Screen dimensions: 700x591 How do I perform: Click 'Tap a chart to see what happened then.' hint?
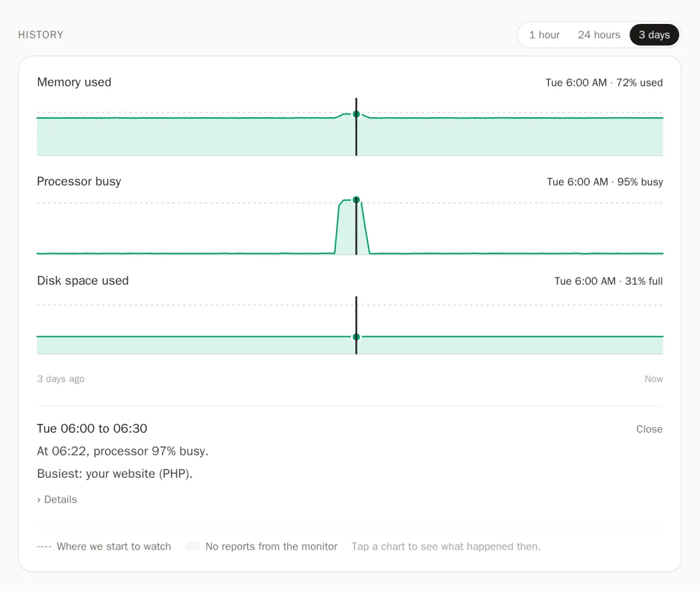pyautogui.click(x=446, y=547)
